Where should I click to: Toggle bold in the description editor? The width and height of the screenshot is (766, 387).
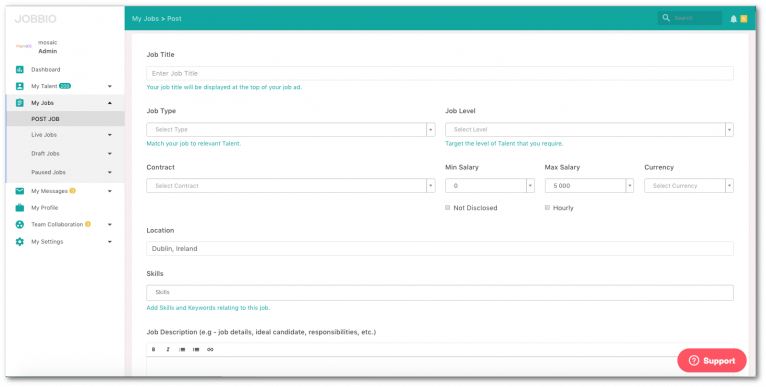click(x=153, y=349)
